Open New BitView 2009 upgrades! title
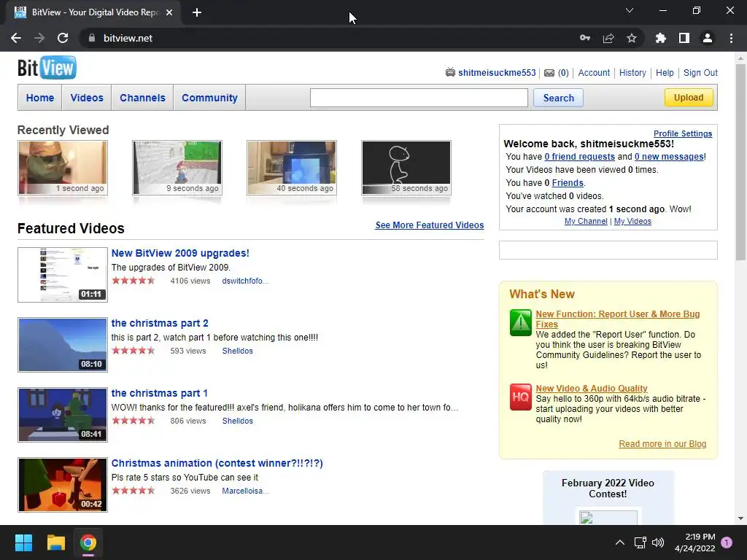Viewport: 747px width, 560px height. coord(180,253)
